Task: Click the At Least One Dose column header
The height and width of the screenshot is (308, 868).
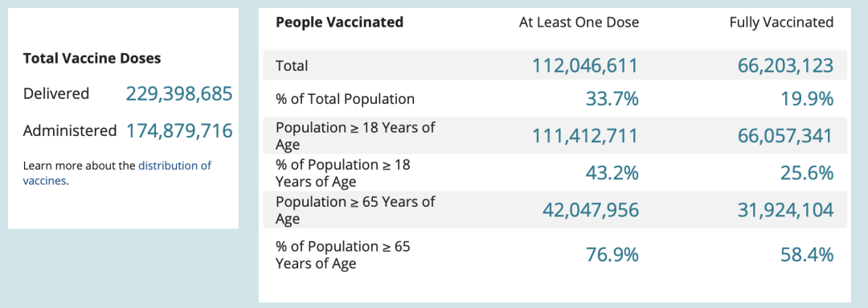Action: click(579, 23)
